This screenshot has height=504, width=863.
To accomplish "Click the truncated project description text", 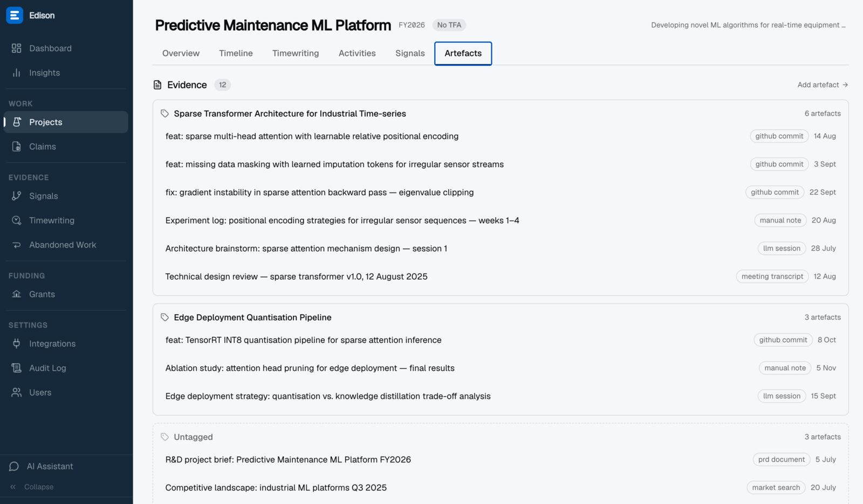I will (748, 25).
